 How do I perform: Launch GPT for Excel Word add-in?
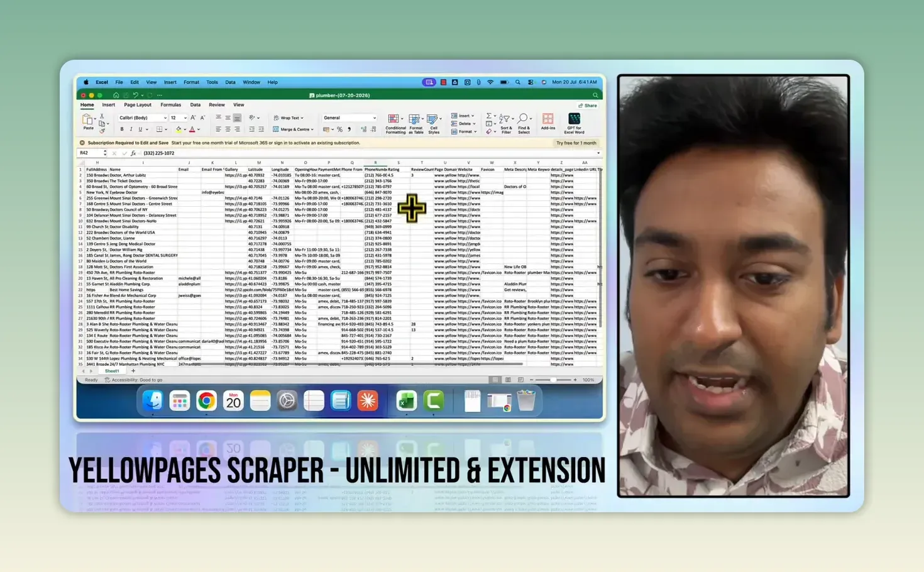point(574,124)
